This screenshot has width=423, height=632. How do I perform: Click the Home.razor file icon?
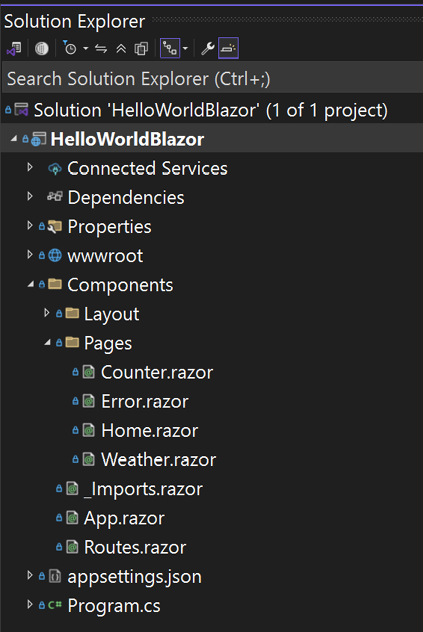[89, 430]
